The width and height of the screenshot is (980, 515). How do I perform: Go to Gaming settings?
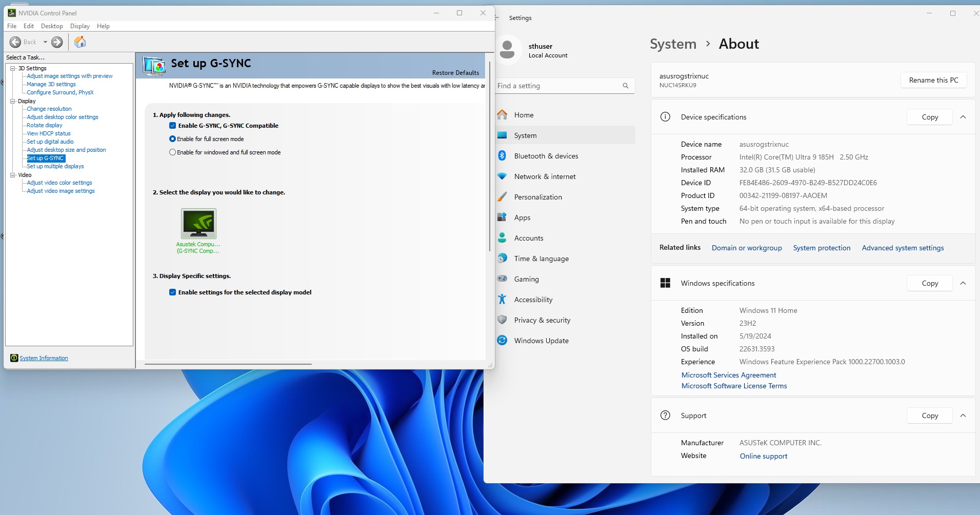[526, 279]
